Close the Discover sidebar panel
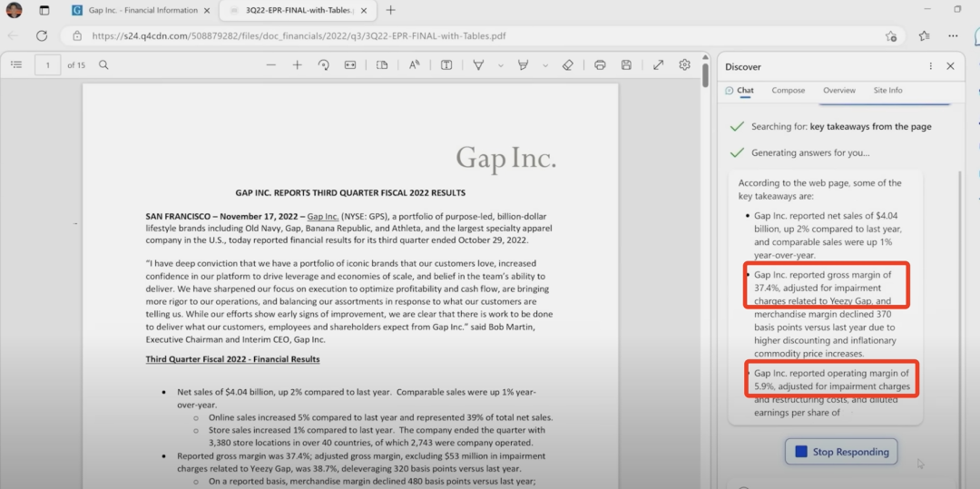The image size is (980, 489). click(950, 66)
